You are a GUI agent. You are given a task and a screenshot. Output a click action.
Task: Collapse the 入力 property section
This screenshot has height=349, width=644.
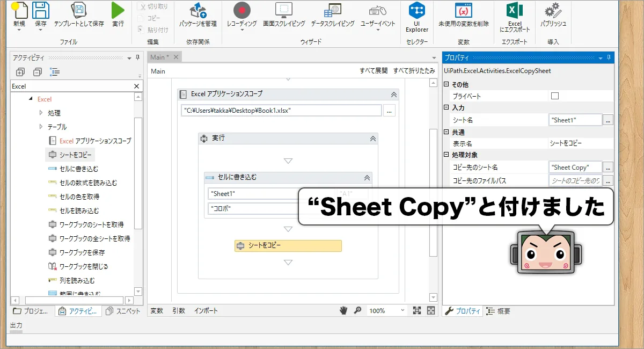click(447, 108)
